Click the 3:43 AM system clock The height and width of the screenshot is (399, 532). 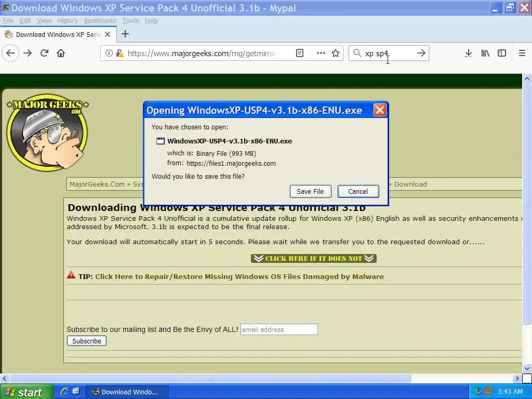[510, 392]
